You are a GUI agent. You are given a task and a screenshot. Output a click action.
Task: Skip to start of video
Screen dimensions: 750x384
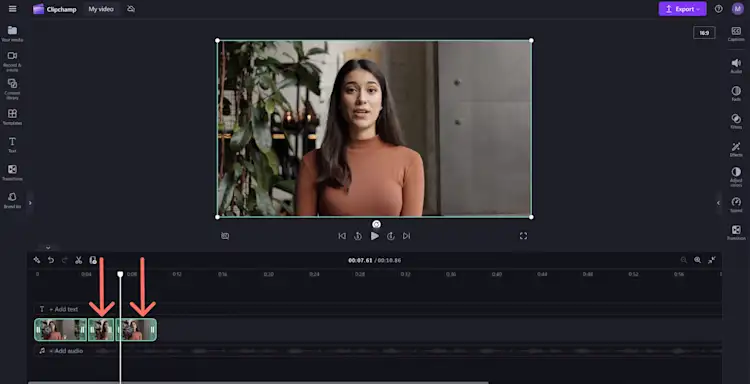342,236
